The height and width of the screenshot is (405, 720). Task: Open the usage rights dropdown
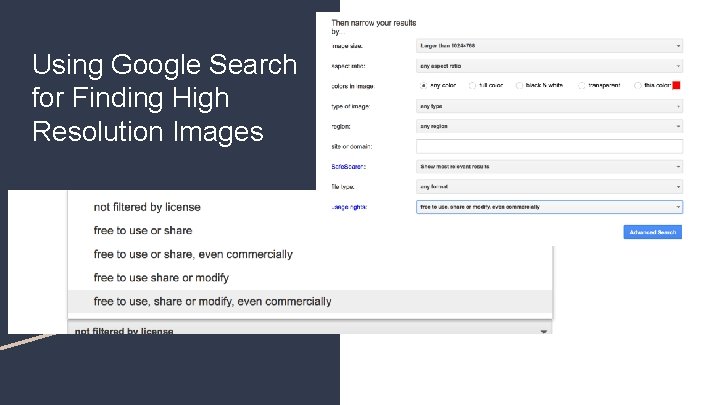(x=549, y=207)
